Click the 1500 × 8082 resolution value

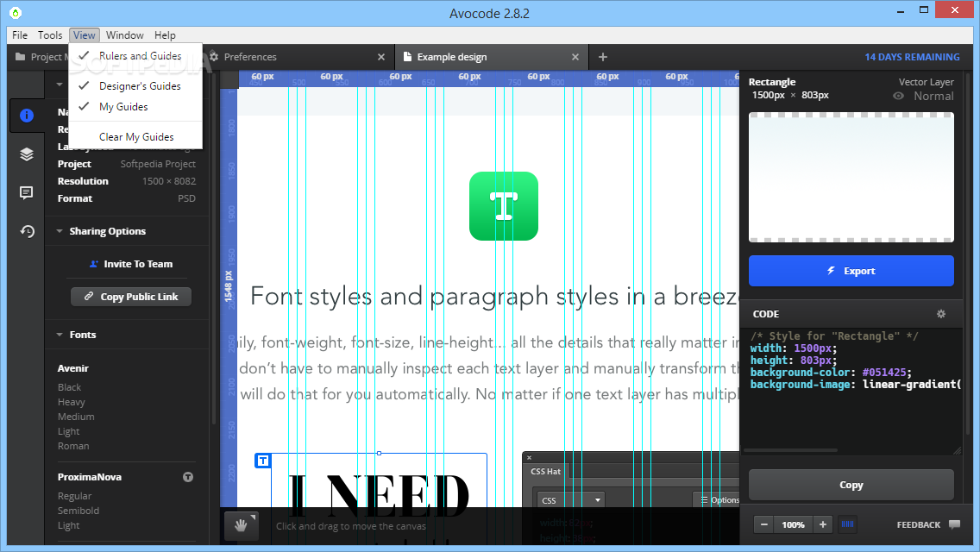pos(169,181)
